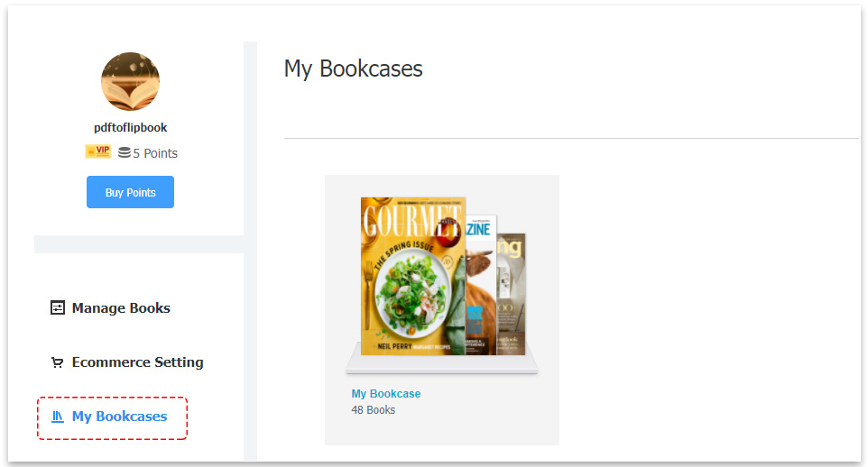Select the My Bookcases sidebar label
868x467 pixels.
119,417
